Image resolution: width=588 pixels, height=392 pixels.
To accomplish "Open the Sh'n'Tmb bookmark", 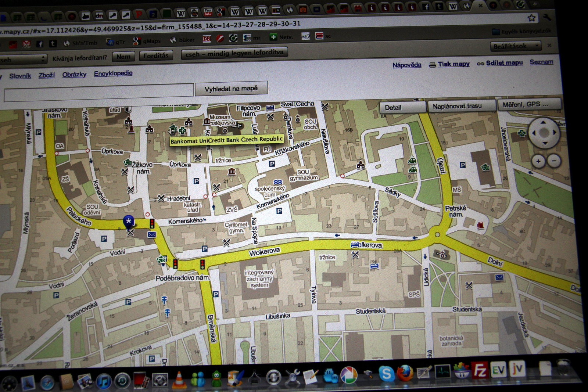I will tap(80, 43).
